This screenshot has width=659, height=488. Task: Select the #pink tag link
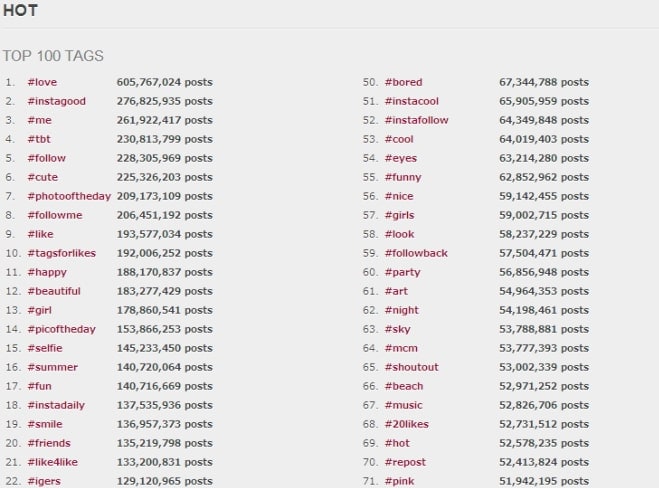399,481
